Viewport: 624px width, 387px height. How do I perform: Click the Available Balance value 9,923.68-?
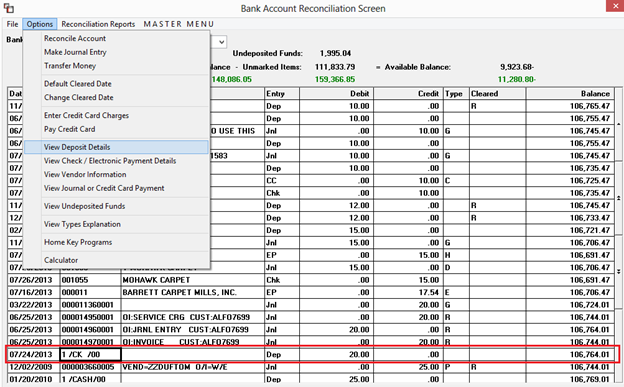[x=517, y=67]
